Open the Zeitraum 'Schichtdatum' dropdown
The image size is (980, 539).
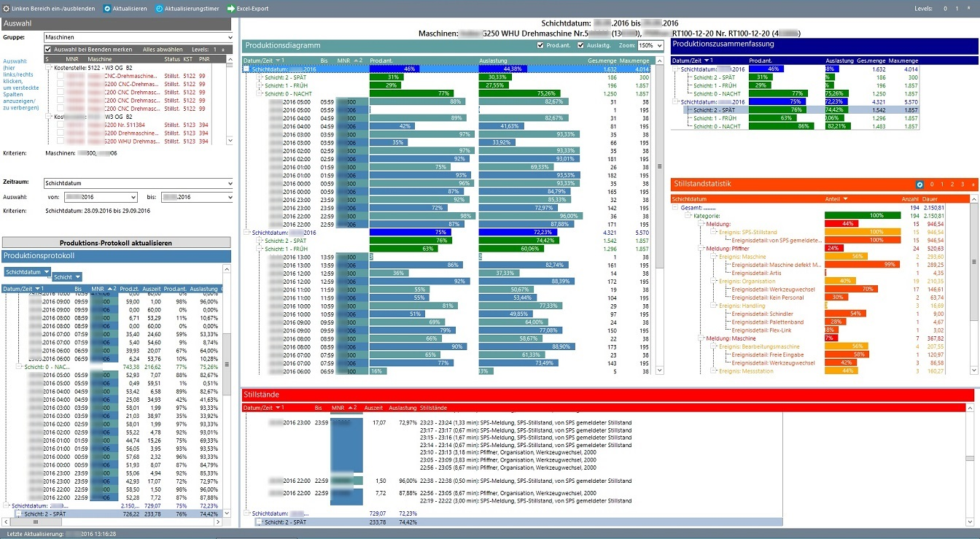pyautogui.click(x=230, y=183)
